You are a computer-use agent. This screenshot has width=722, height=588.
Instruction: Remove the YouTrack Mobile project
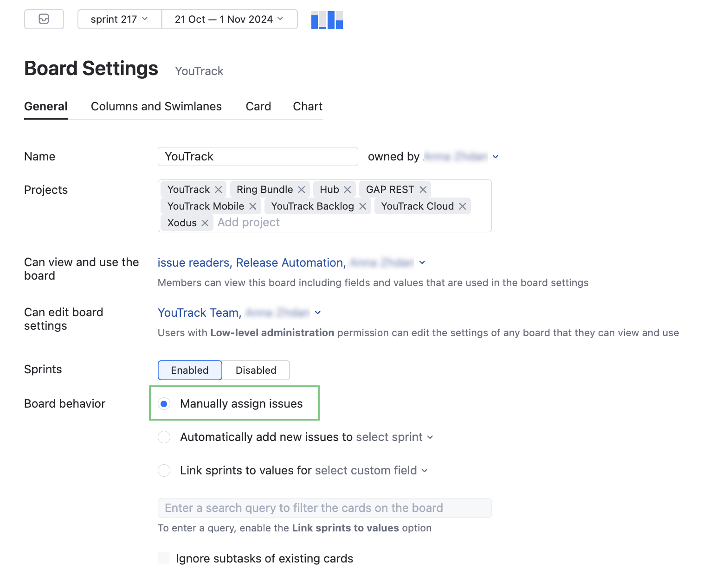coord(252,206)
